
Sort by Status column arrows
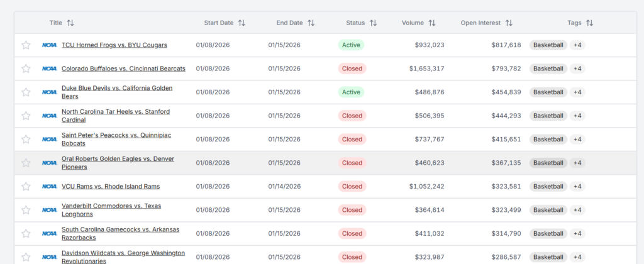(373, 23)
